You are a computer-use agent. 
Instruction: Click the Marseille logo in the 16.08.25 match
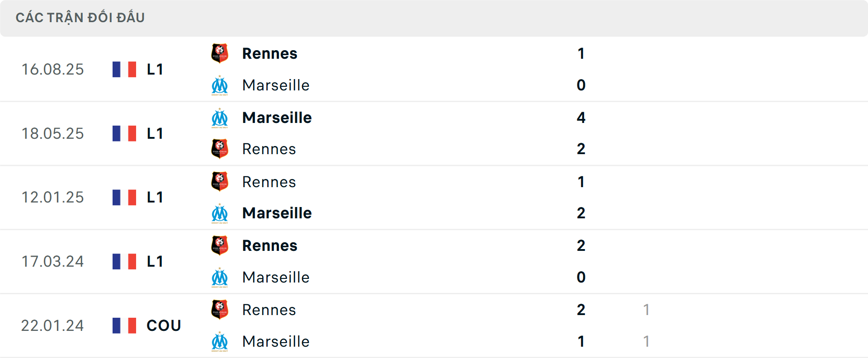pos(220,85)
